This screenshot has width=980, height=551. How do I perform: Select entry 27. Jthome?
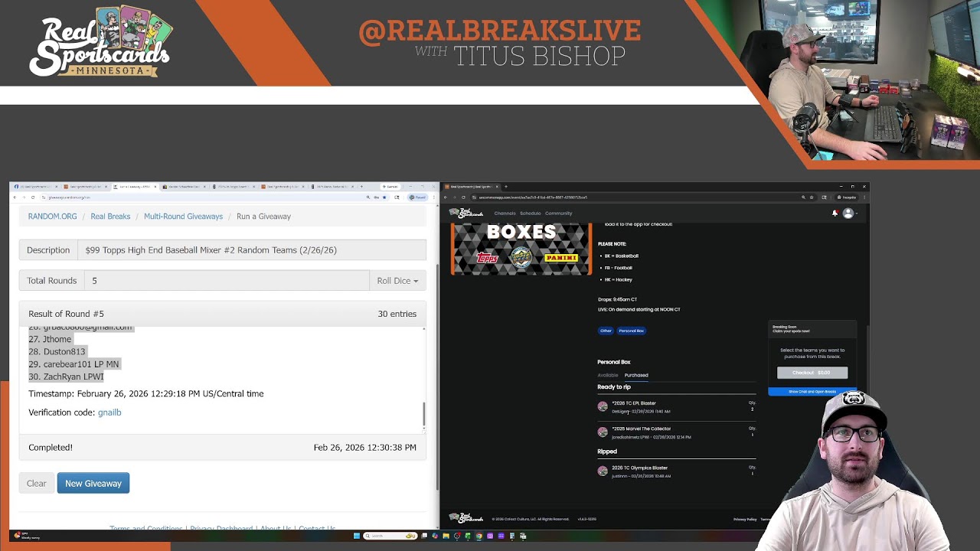pos(50,339)
